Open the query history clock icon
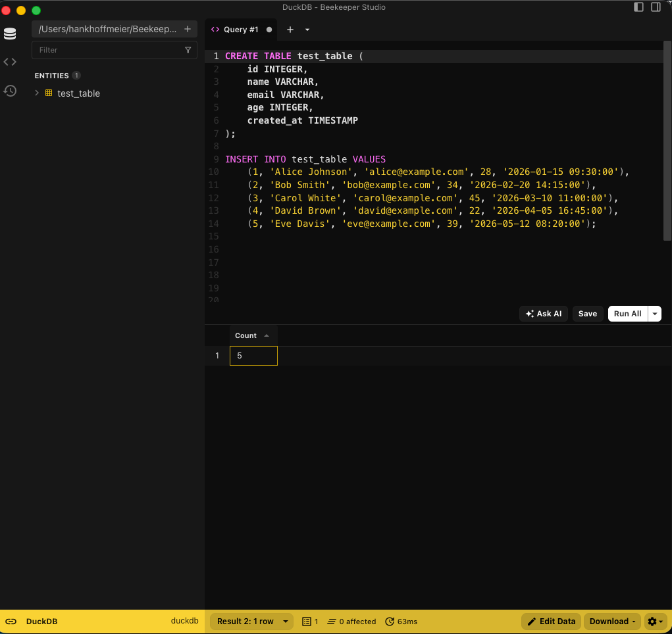This screenshot has width=672, height=634. (x=10, y=91)
